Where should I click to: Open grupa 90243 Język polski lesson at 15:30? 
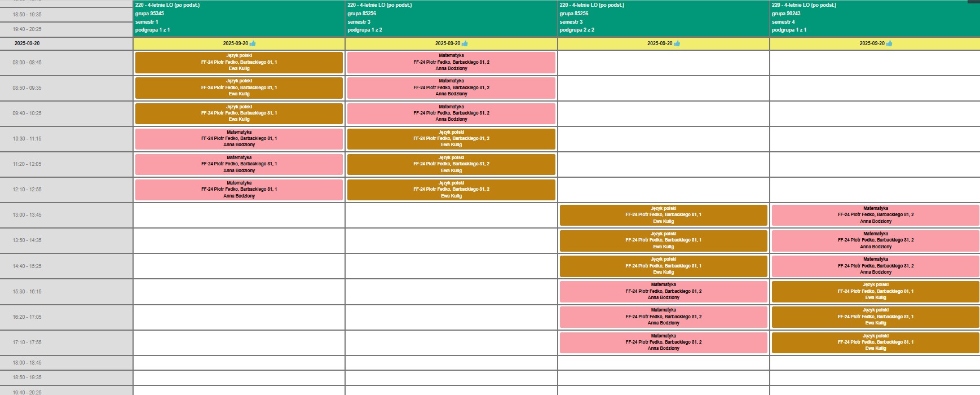point(876,292)
